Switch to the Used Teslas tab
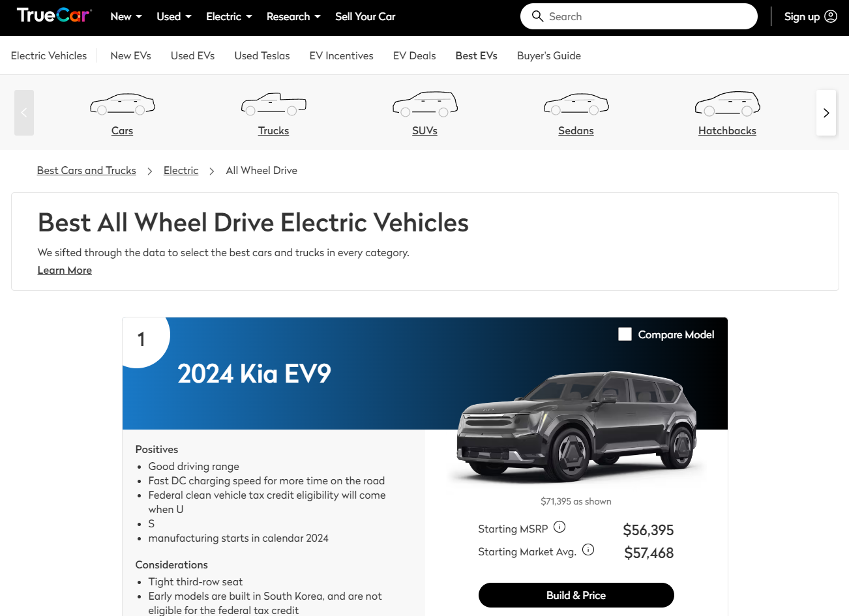This screenshot has width=849, height=616. [262, 56]
